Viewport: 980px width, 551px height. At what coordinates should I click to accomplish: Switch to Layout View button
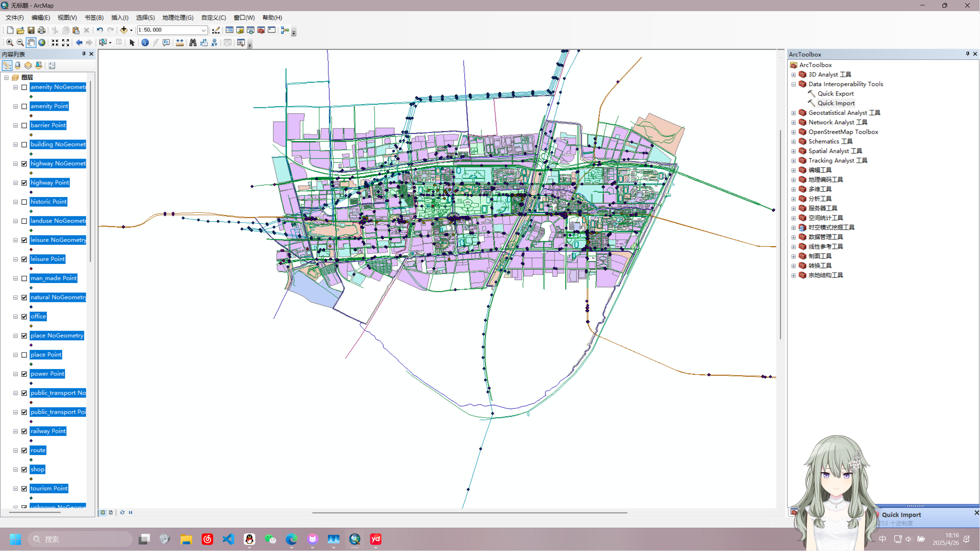pos(111,512)
